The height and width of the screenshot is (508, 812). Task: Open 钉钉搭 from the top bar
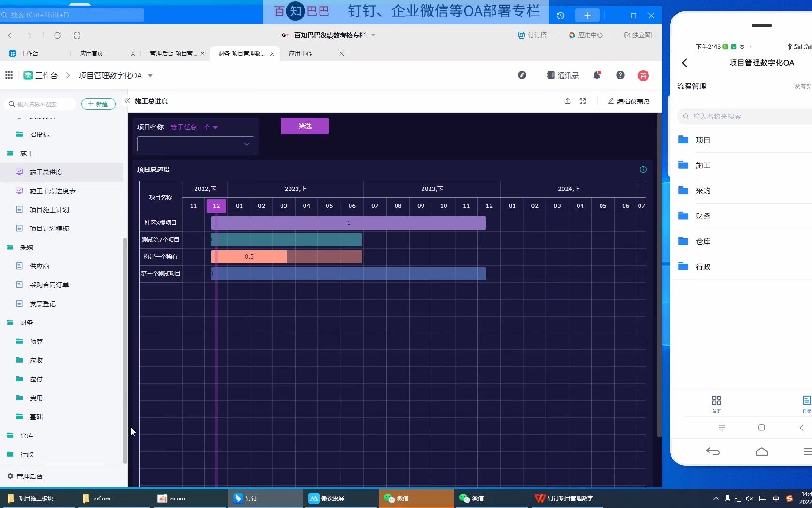532,35
